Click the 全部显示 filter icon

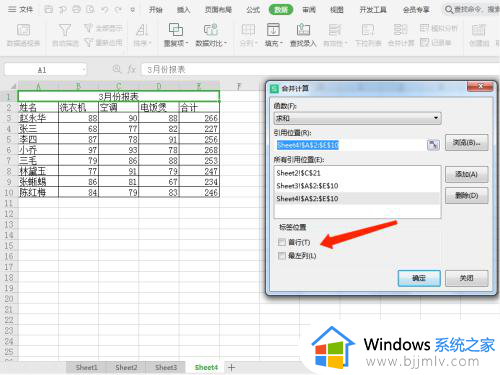pyautogui.click(x=103, y=28)
